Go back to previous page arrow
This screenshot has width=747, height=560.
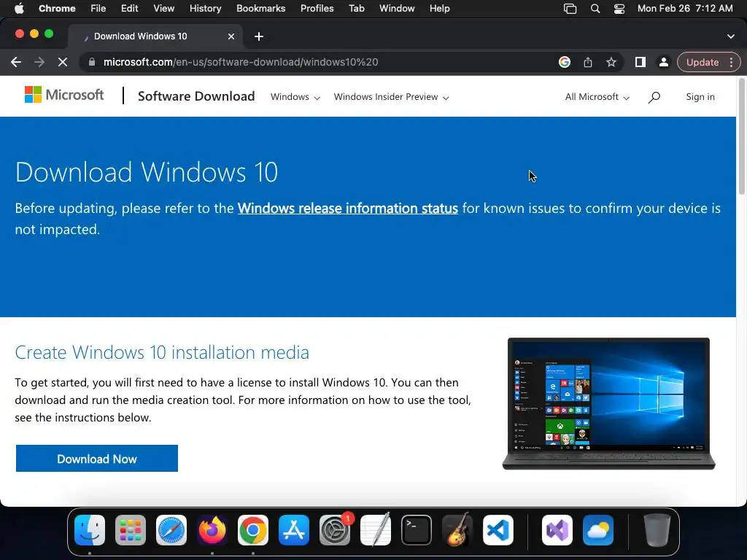(x=16, y=63)
